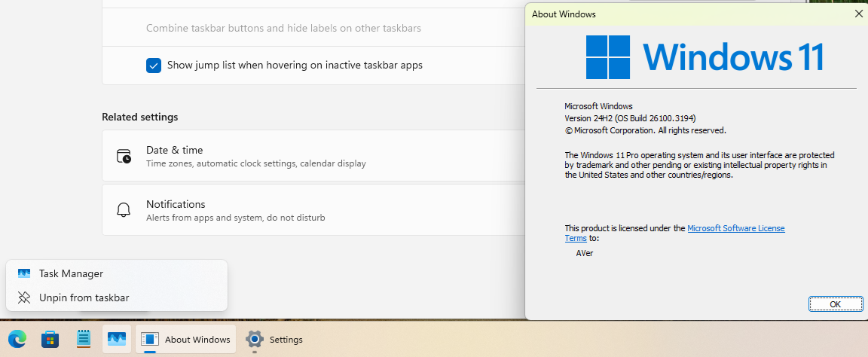868x357 pixels.
Task: Click Time zones, automatic clock settings description
Action: [x=255, y=164]
